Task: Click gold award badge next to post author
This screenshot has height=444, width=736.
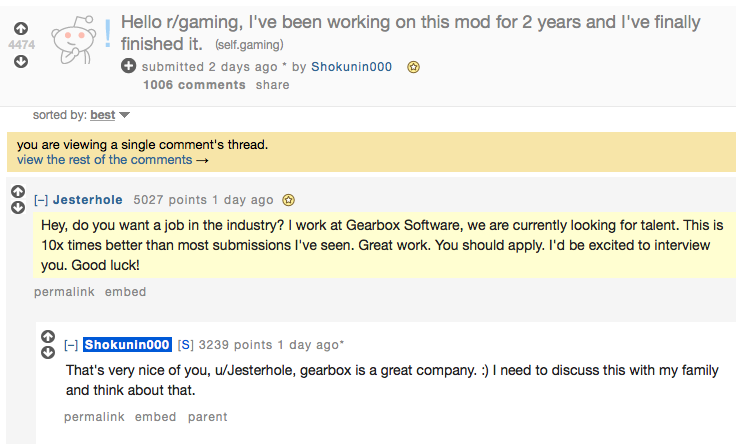Action: 413,67
